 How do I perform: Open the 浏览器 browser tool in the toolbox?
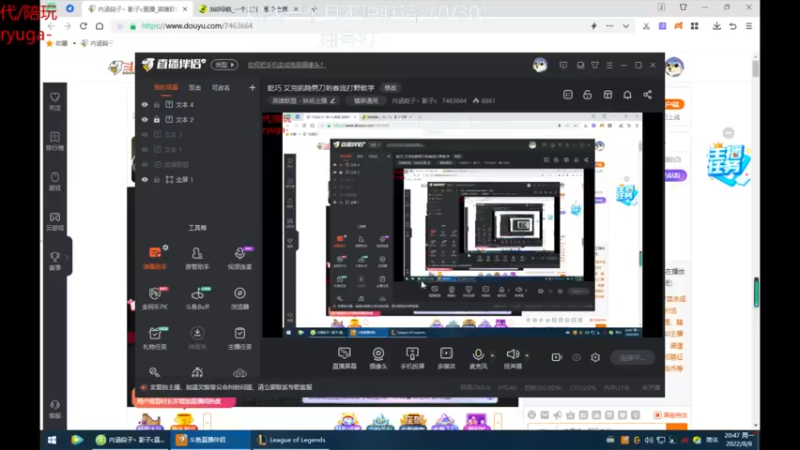tap(239, 298)
